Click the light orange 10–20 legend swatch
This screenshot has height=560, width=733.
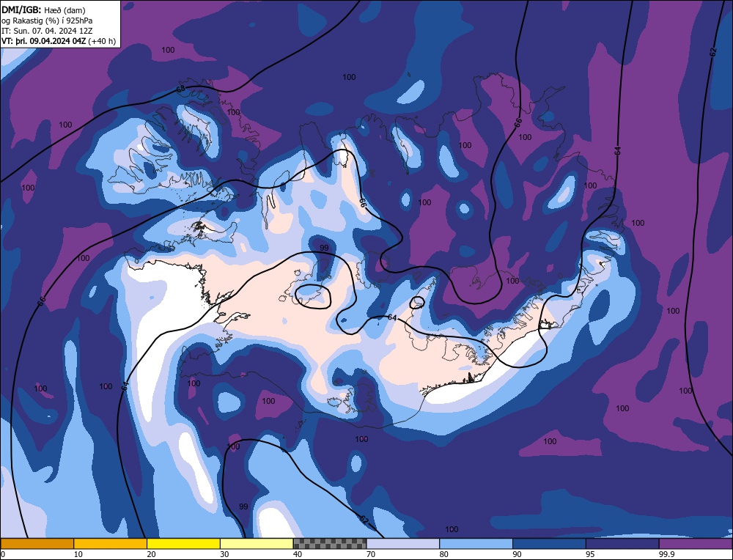pyautogui.click(x=111, y=543)
